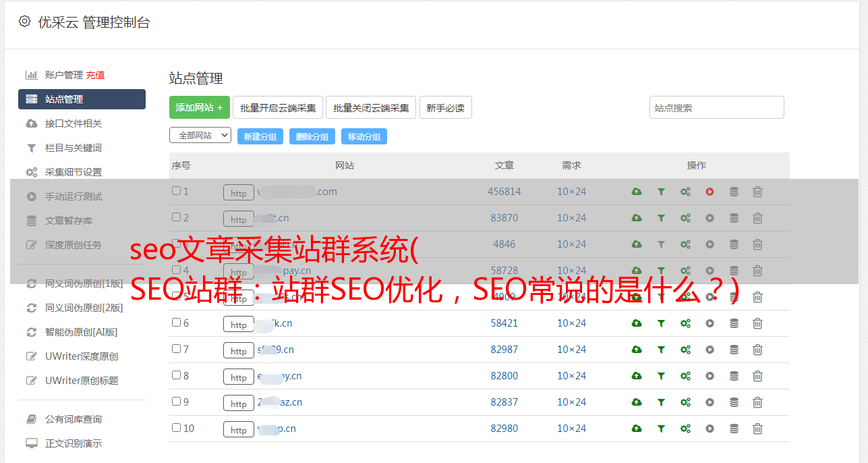Open gears settings icon in row 8

tap(685, 376)
